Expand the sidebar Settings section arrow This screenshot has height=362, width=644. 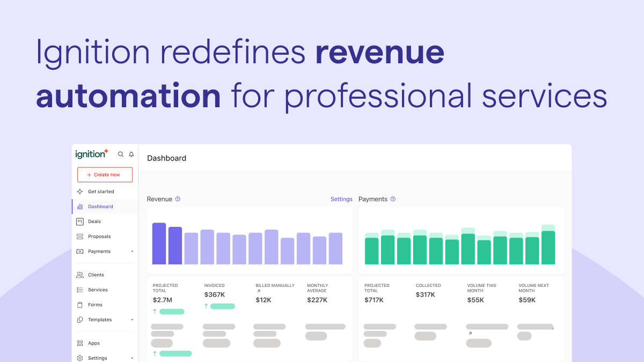click(132, 358)
